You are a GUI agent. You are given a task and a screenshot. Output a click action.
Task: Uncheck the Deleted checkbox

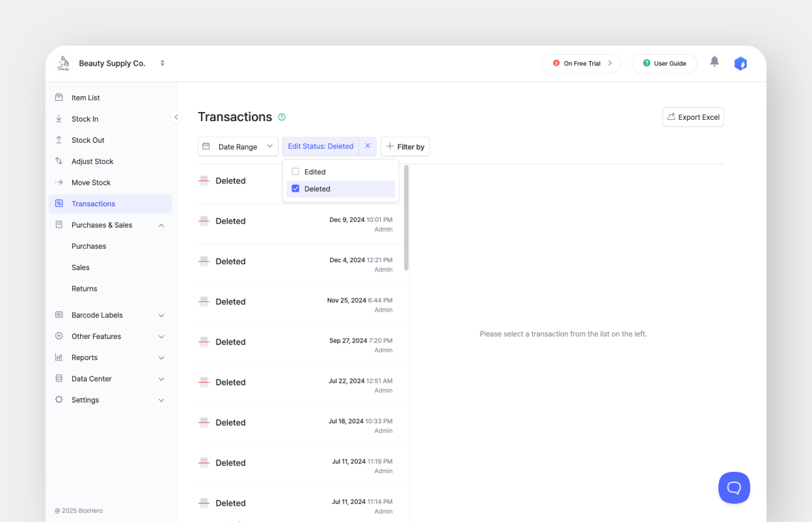point(295,189)
